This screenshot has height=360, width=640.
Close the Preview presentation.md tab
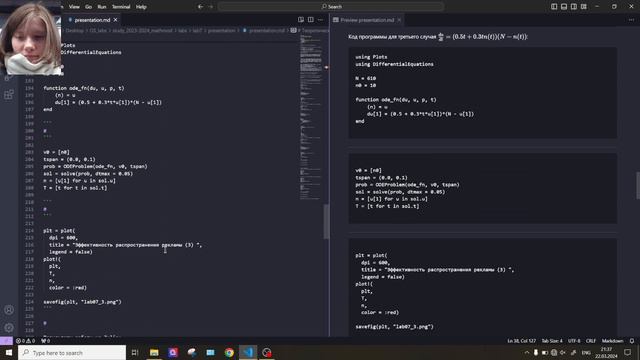point(399,20)
